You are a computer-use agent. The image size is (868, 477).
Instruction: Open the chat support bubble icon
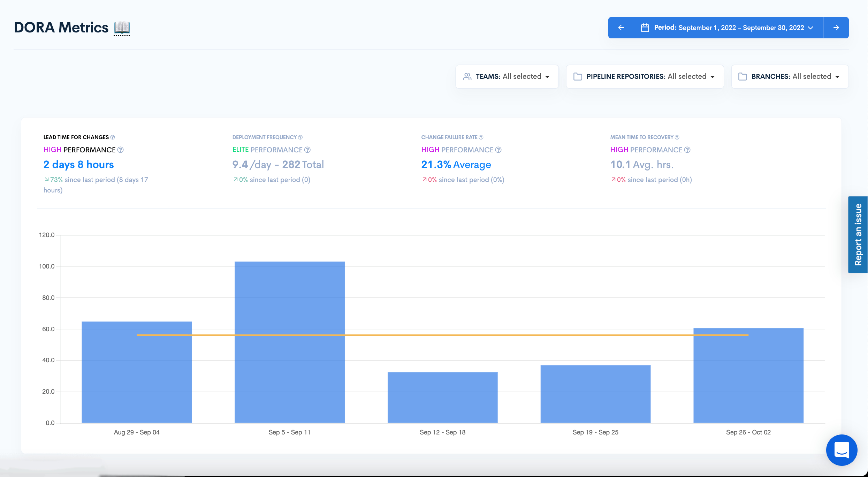pyautogui.click(x=842, y=450)
